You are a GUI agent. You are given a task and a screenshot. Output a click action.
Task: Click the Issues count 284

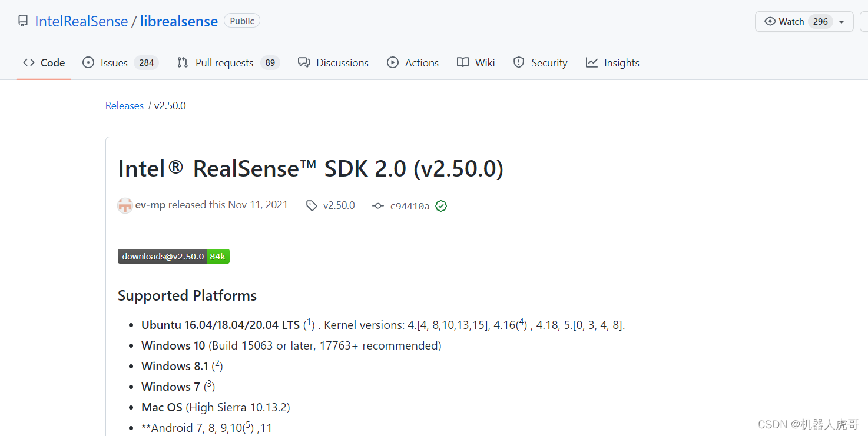147,63
